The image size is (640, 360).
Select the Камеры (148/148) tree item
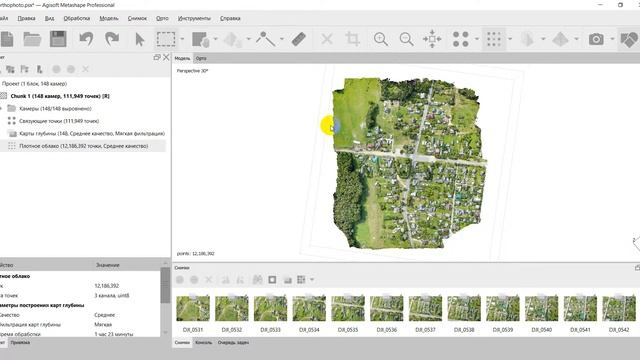tap(55, 109)
